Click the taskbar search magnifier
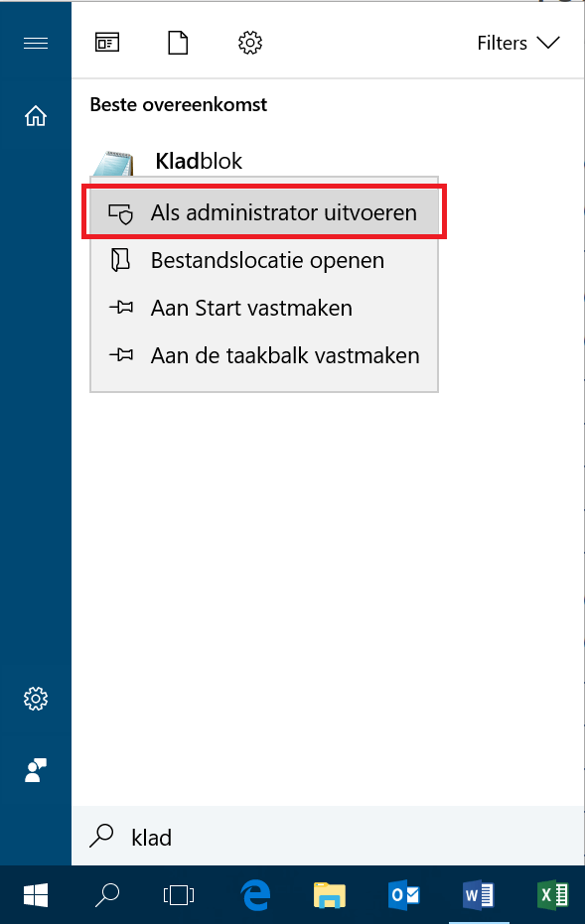Image resolution: width=585 pixels, height=924 pixels. (x=107, y=895)
